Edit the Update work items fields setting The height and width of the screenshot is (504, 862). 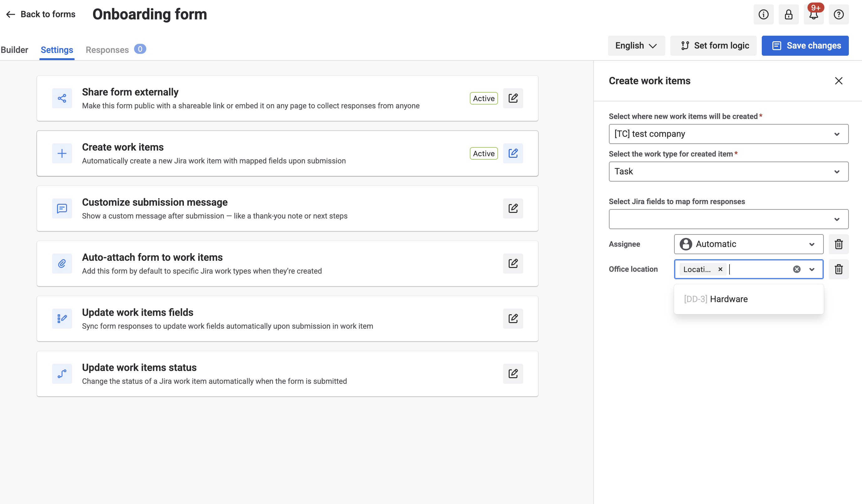(513, 318)
